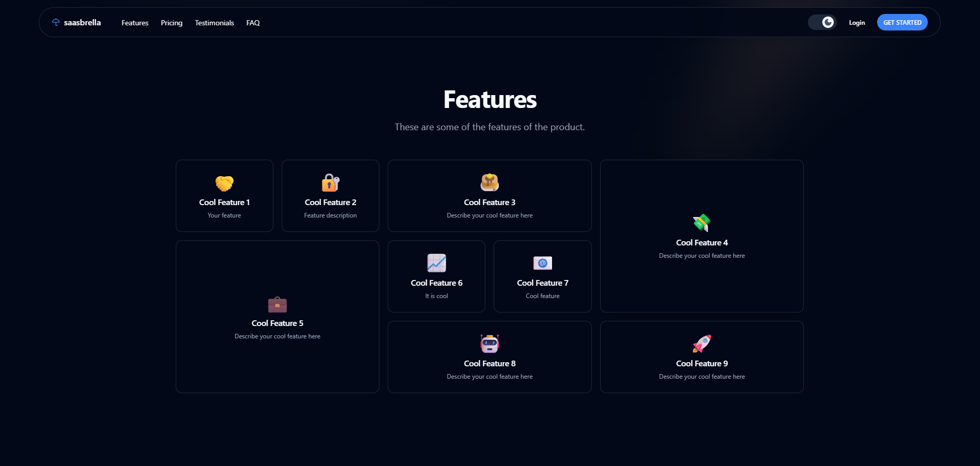The image size is (980, 466).
Task: Open the Testimonials section
Action: (214, 23)
